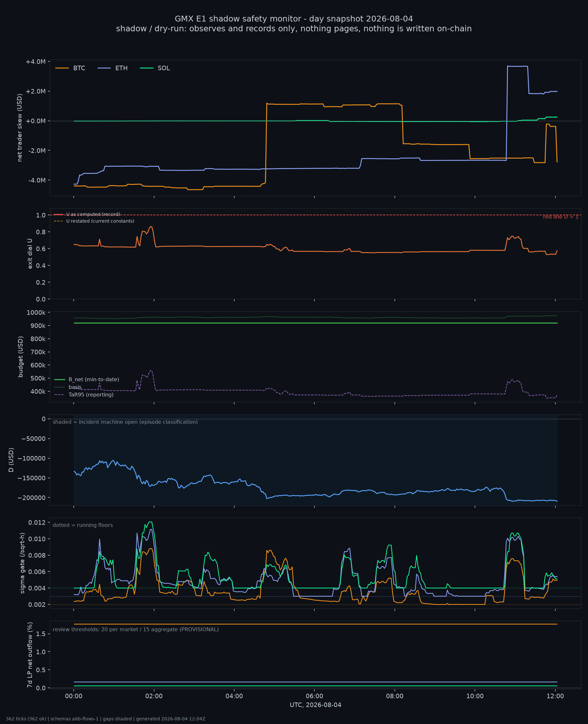Click the 'budget (USD)' axis label
The image size is (588, 724).
tap(21, 357)
